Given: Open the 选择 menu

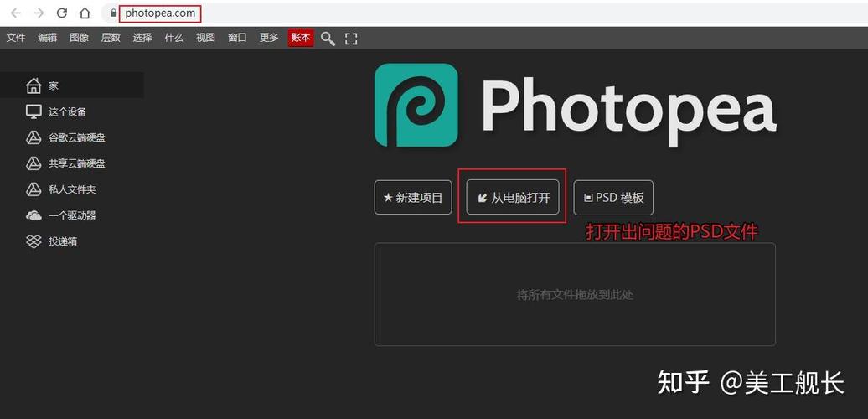Looking at the screenshot, I should coord(142,38).
